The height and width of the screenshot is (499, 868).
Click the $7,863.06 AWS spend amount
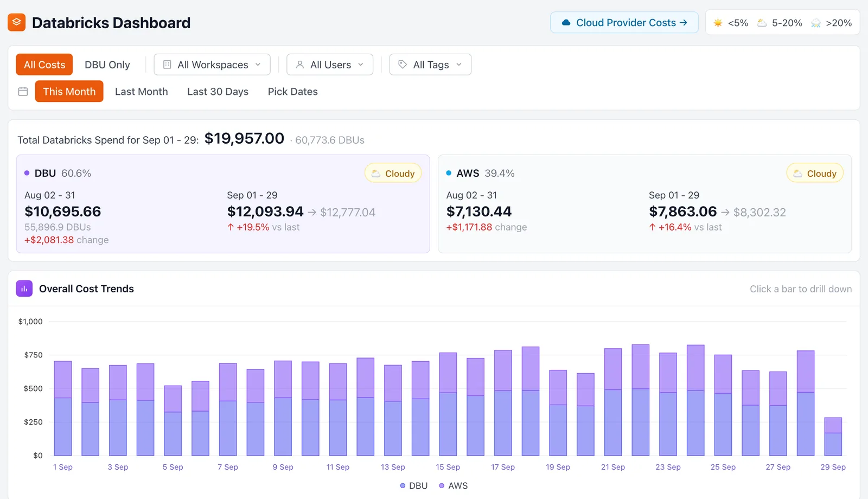[x=683, y=212]
